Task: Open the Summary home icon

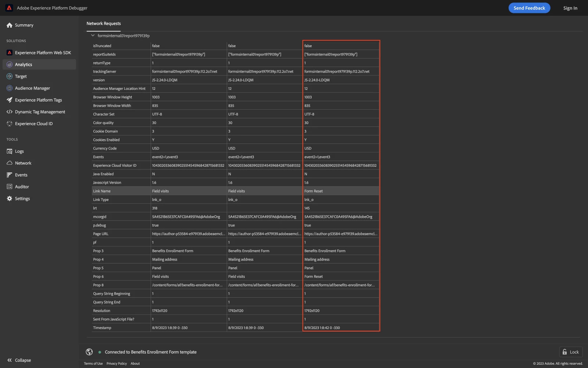Action: coord(10,25)
